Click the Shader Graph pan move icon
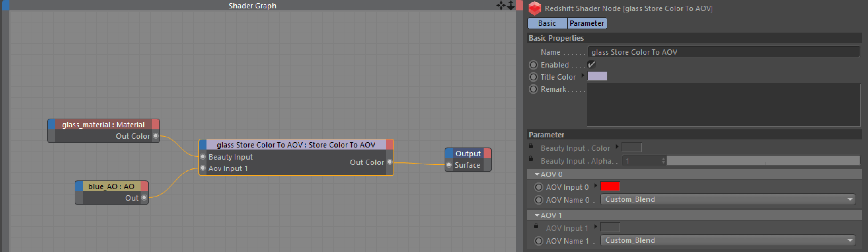The height and width of the screenshot is (252, 868). [501, 5]
